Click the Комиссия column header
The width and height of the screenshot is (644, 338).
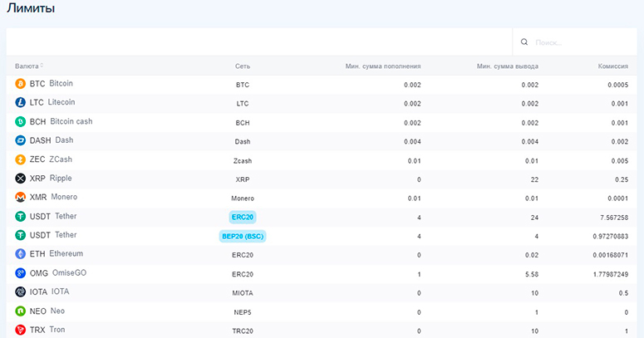coord(612,66)
